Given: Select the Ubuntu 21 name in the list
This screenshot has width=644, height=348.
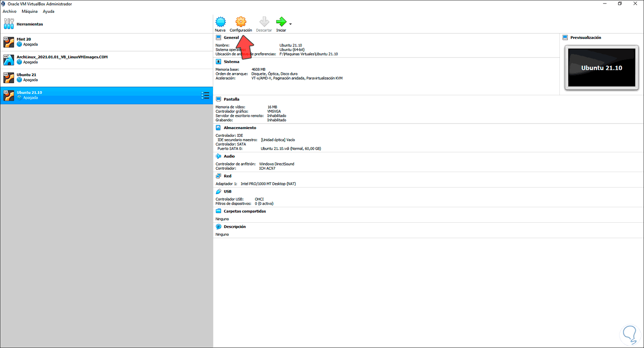Looking at the screenshot, I should click(x=26, y=75).
